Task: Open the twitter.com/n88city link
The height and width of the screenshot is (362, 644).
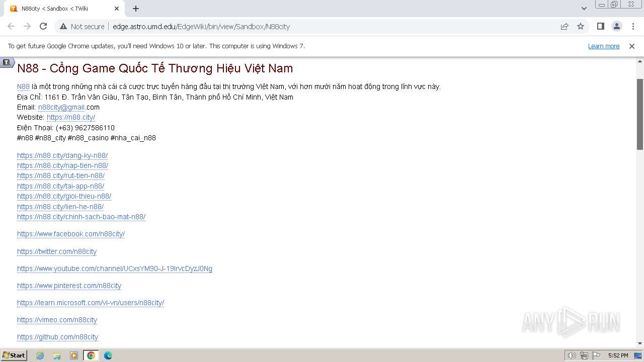Action: pyautogui.click(x=57, y=251)
